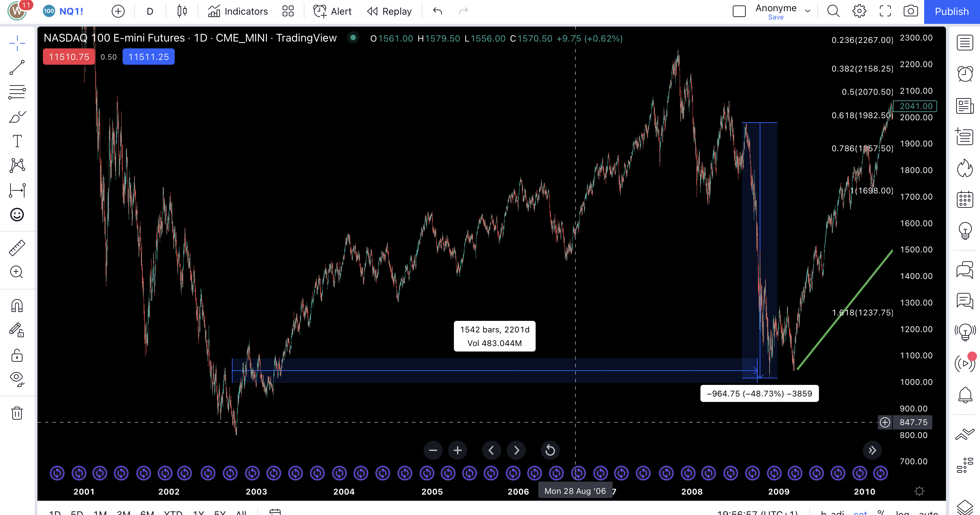Click the blue Publish button

[x=951, y=11]
